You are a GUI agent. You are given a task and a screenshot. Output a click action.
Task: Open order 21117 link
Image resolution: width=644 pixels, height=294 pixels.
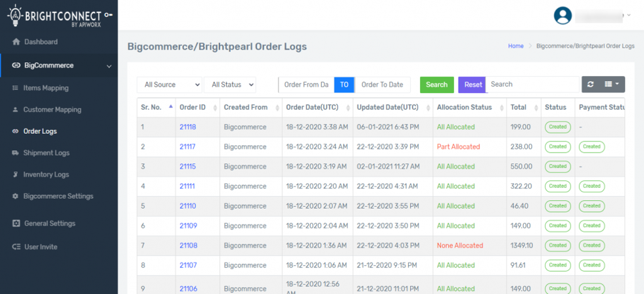[x=187, y=147]
